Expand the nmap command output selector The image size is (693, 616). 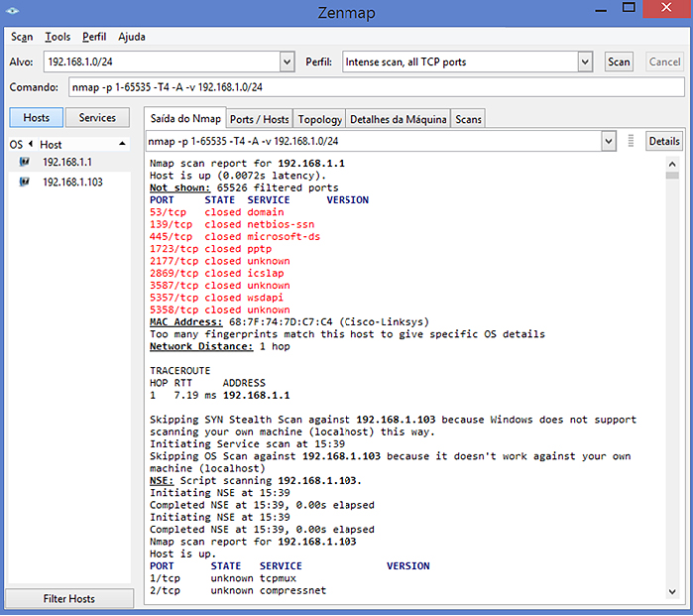coord(609,141)
